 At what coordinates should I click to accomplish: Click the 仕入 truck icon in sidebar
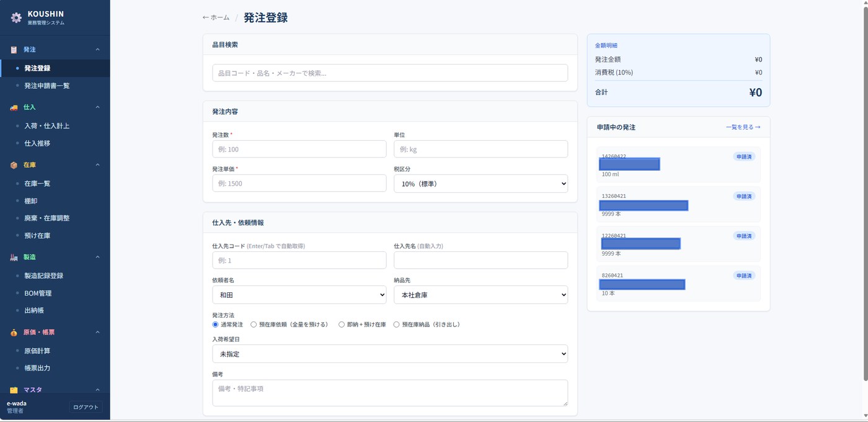pos(14,107)
